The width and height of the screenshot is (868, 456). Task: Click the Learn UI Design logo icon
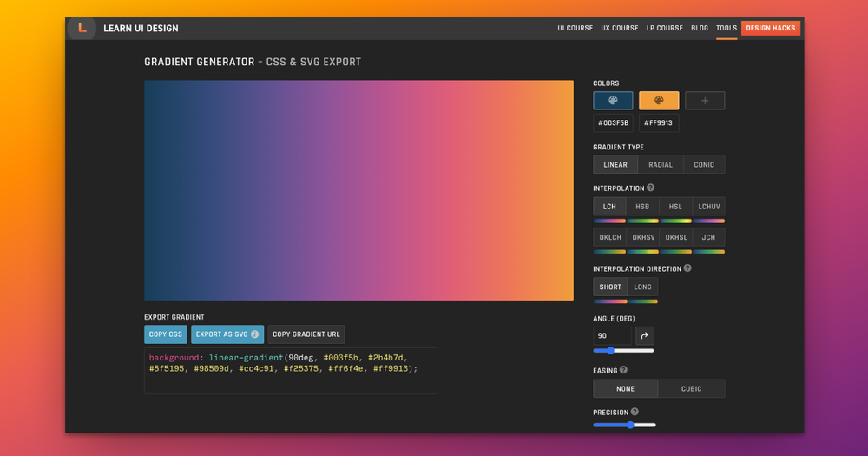click(82, 29)
